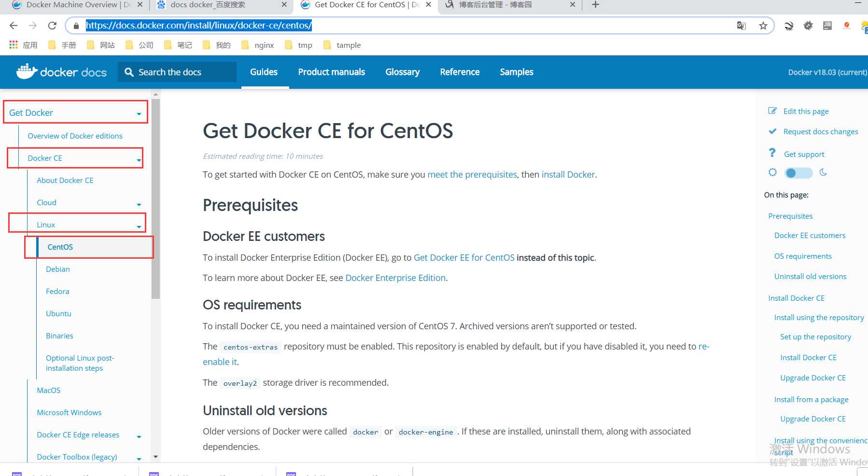Click the gear extension icon in browser toolbar
Viewport: 868px width, 476px height.
tap(808, 26)
